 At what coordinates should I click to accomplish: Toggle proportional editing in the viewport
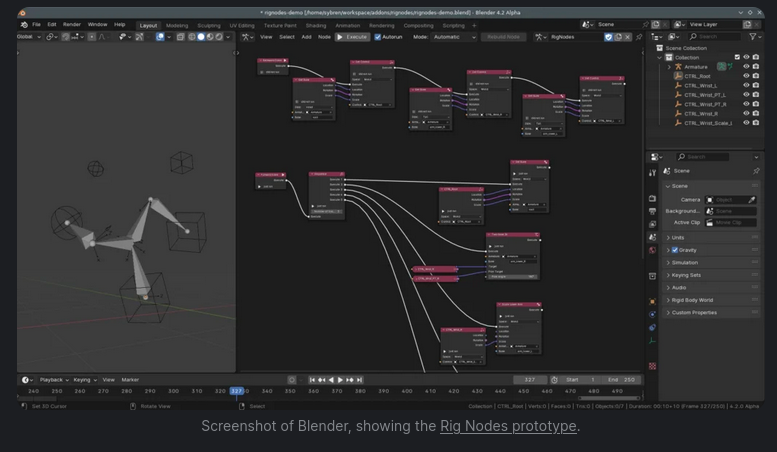(x=92, y=37)
